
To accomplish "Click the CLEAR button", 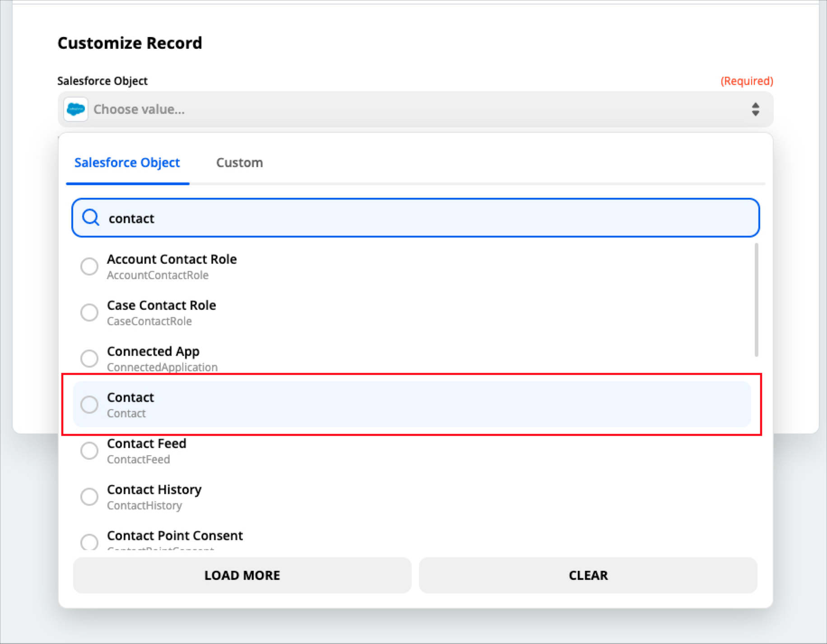I will [588, 575].
